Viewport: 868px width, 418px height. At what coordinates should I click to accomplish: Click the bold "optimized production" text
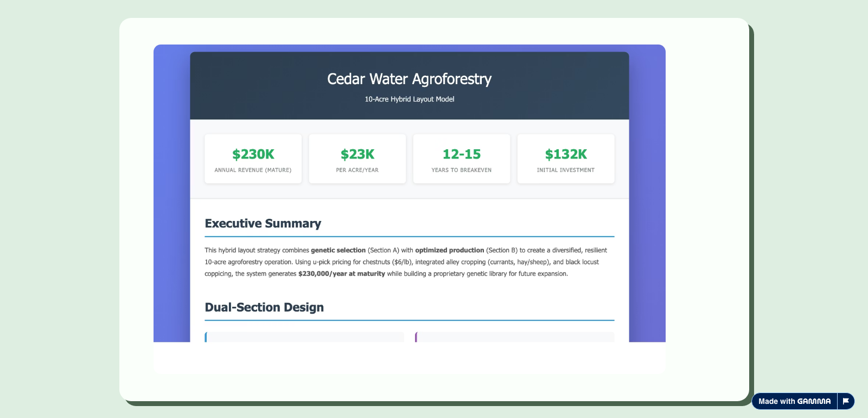click(449, 250)
